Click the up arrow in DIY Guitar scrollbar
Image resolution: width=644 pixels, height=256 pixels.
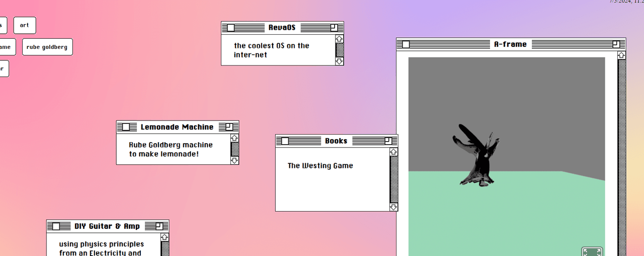coord(165,237)
